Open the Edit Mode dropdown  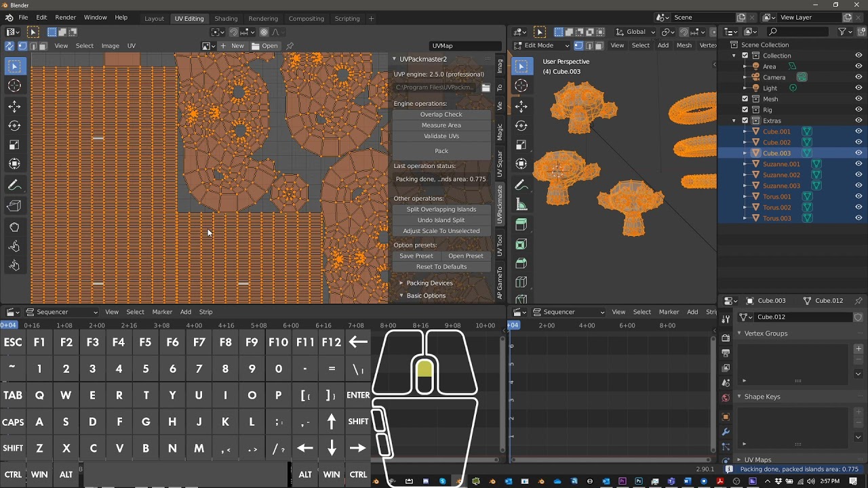(x=542, y=45)
